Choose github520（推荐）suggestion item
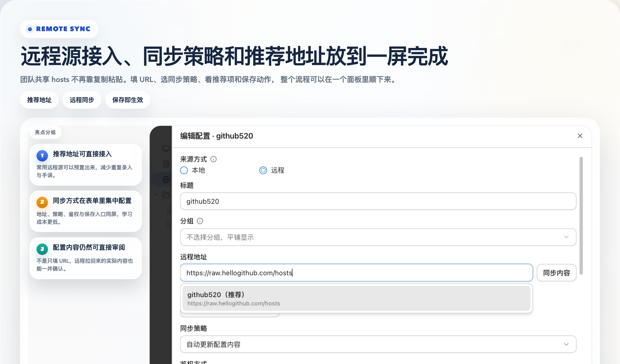The height and width of the screenshot is (364, 620). pos(356,298)
